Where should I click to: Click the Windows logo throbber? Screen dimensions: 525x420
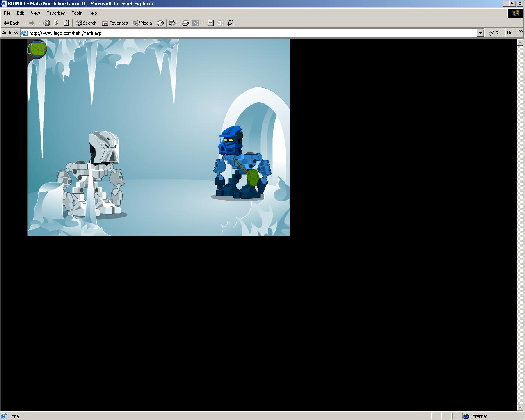click(x=516, y=13)
